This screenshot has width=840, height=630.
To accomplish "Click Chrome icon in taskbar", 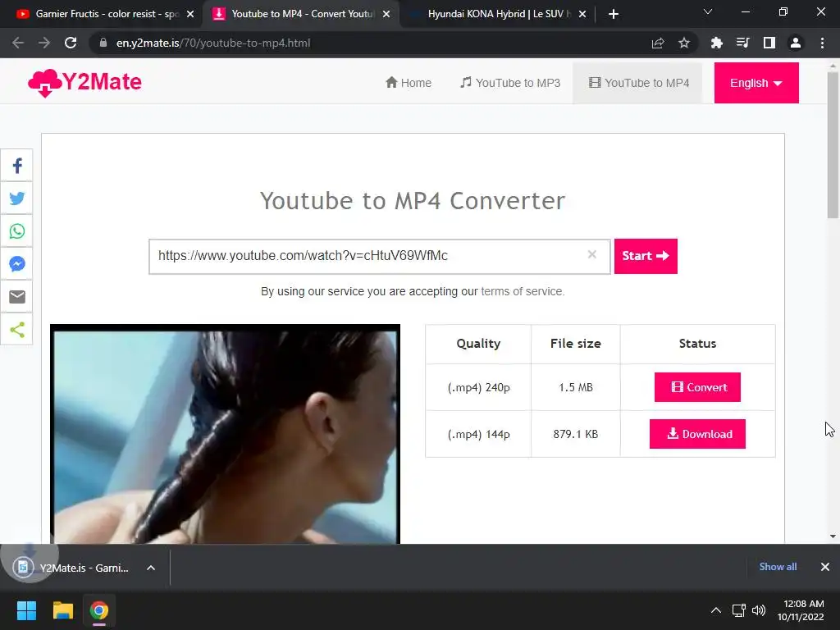I will (x=98, y=610).
